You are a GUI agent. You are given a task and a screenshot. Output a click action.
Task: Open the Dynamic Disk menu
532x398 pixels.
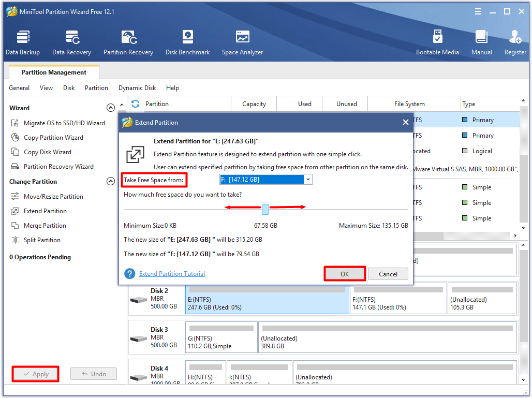(x=137, y=88)
